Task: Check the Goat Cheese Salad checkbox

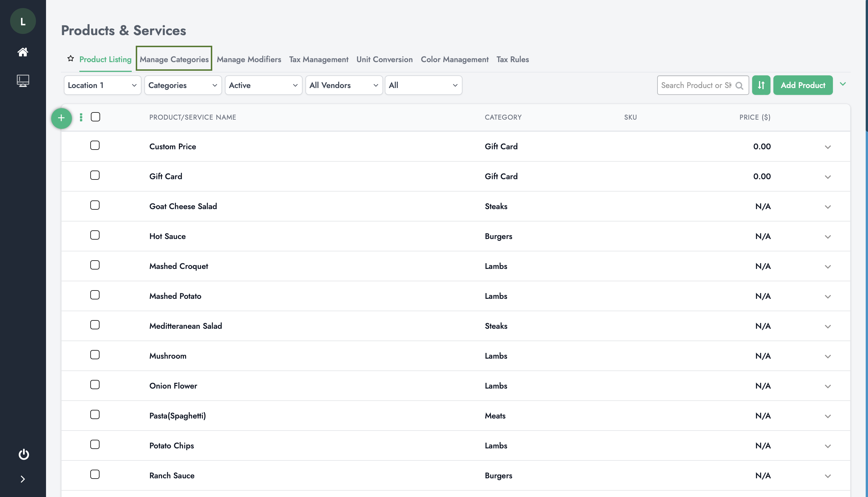Action: [x=95, y=205]
